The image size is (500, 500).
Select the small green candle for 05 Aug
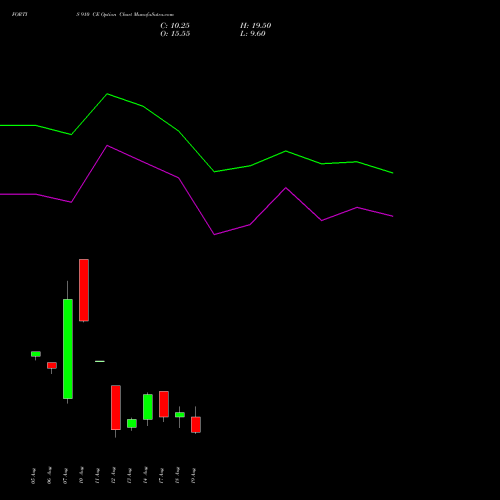[x=36, y=354]
